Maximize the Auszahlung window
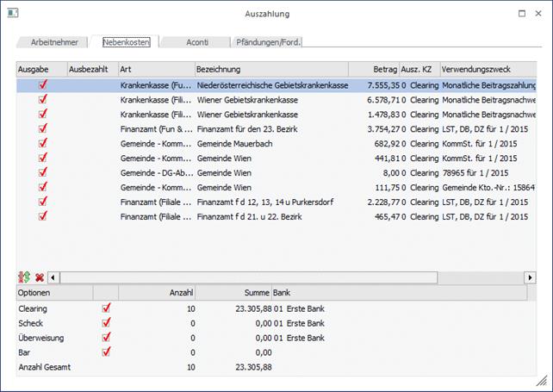 tap(520, 14)
